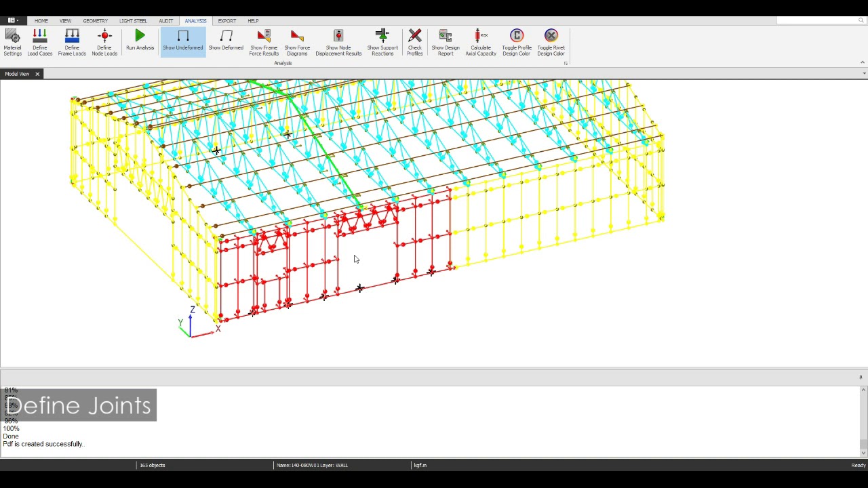Open the application menu button
The height and width of the screenshot is (488, 868).
tap(13, 20)
